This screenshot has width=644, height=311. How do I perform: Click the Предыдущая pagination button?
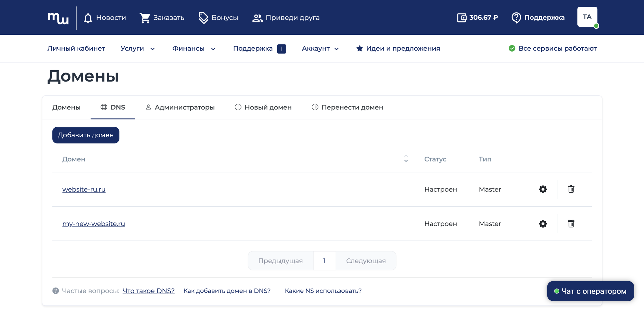[280, 261]
